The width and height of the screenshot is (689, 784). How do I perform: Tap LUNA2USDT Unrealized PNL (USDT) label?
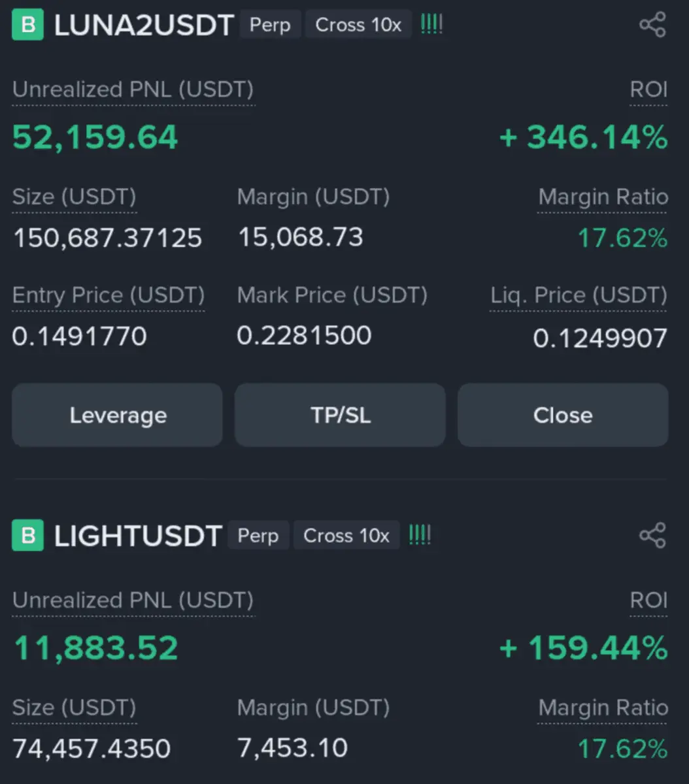133,90
